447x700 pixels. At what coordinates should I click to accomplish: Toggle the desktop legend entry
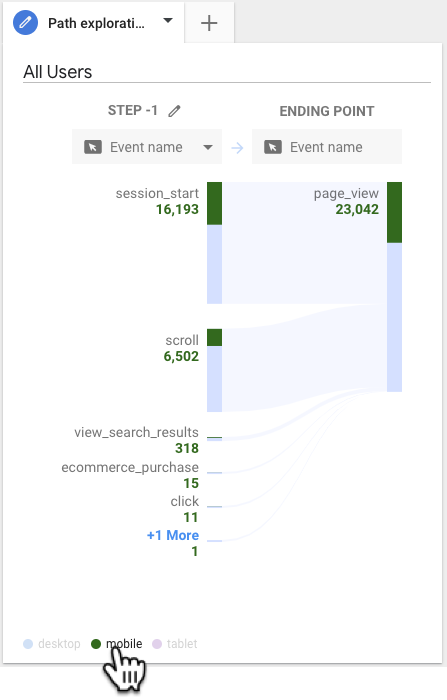(x=52, y=644)
